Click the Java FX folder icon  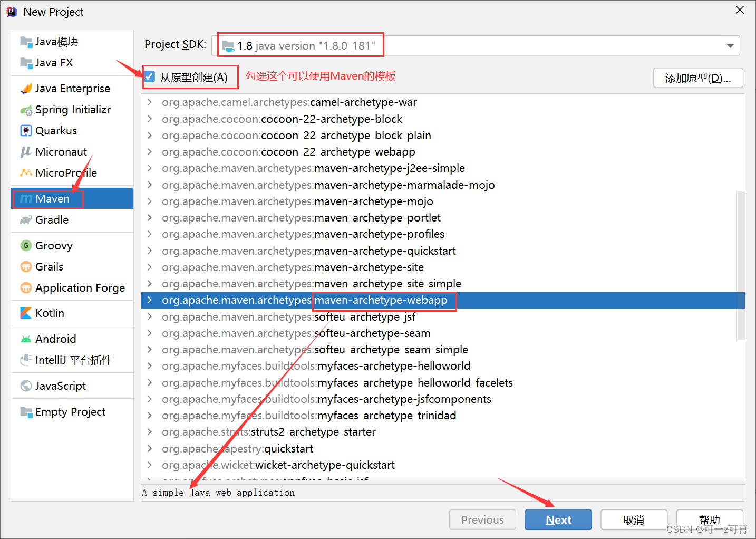(26, 63)
